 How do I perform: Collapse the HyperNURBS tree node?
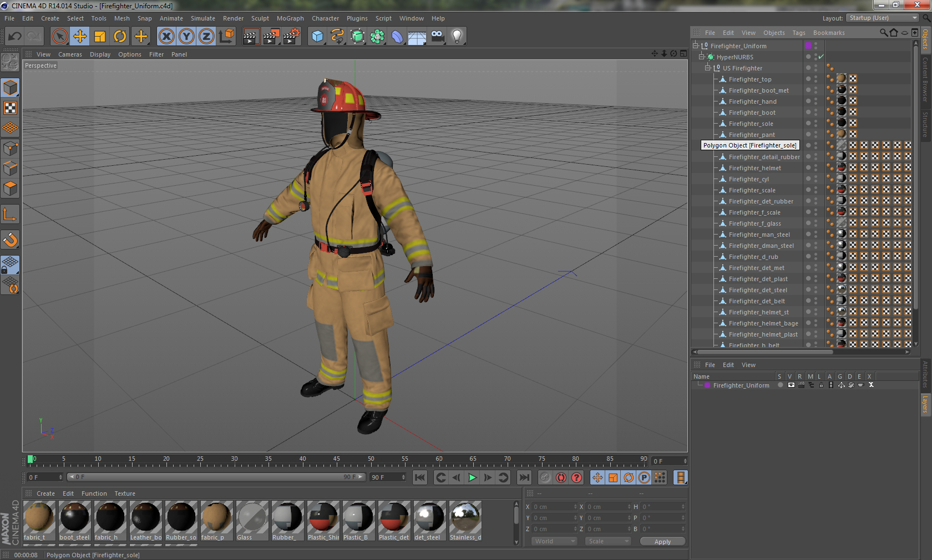point(701,57)
